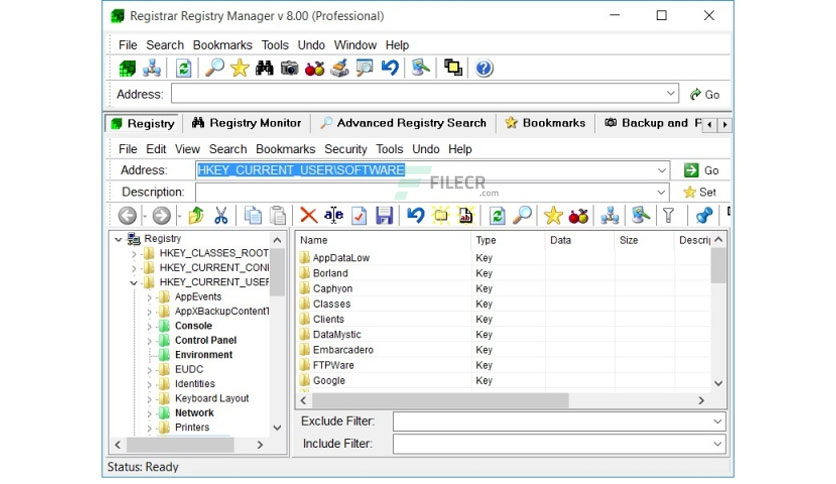Click the up one level folder icon
The height and width of the screenshot is (484, 836).
(x=196, y=216)
